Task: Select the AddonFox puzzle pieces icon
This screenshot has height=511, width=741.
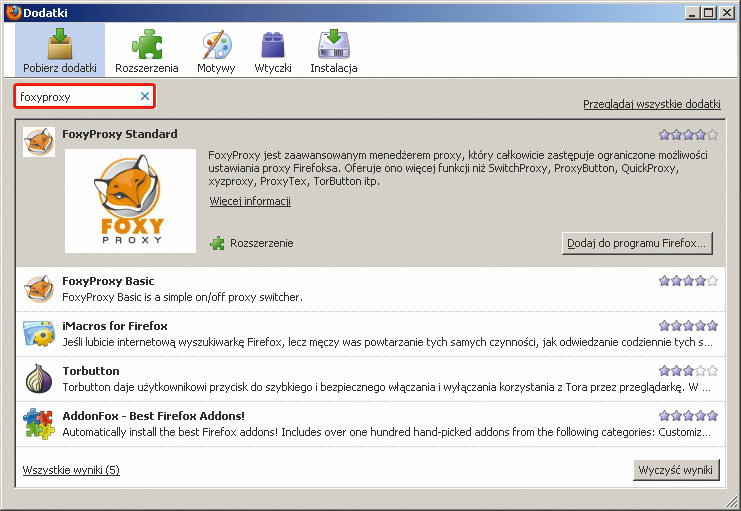Action: tap(39, 424)
